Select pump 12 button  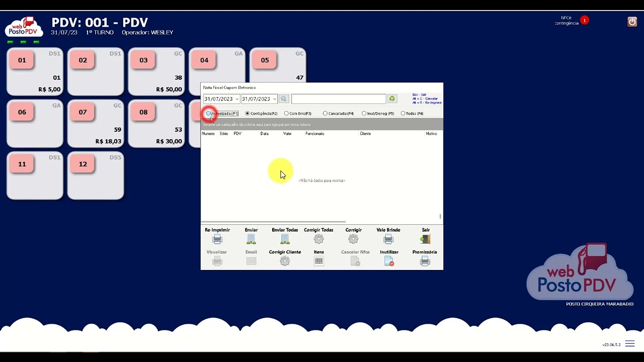(x=83, y=164)
